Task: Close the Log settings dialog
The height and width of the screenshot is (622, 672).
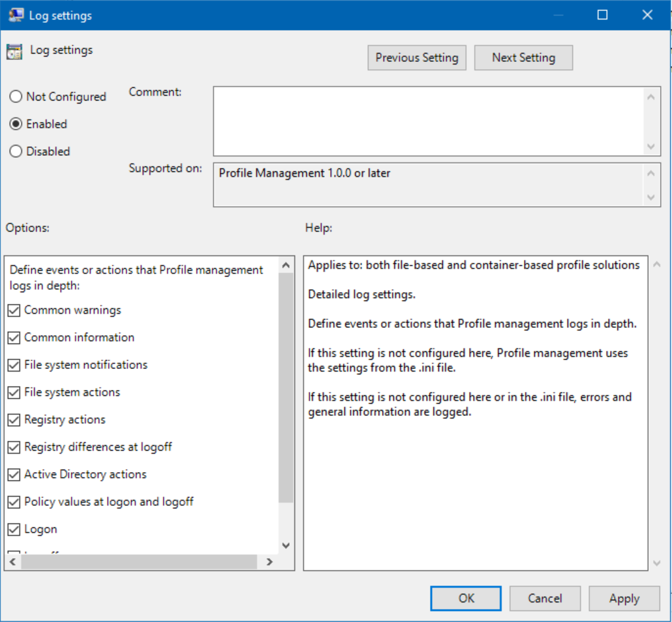Action: (x=648, y=15)
